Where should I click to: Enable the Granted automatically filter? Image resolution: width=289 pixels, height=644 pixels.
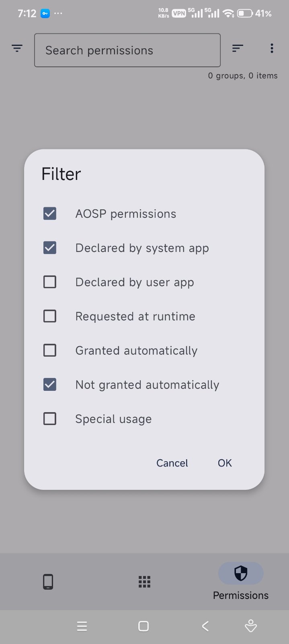click(x=50, y=351)
